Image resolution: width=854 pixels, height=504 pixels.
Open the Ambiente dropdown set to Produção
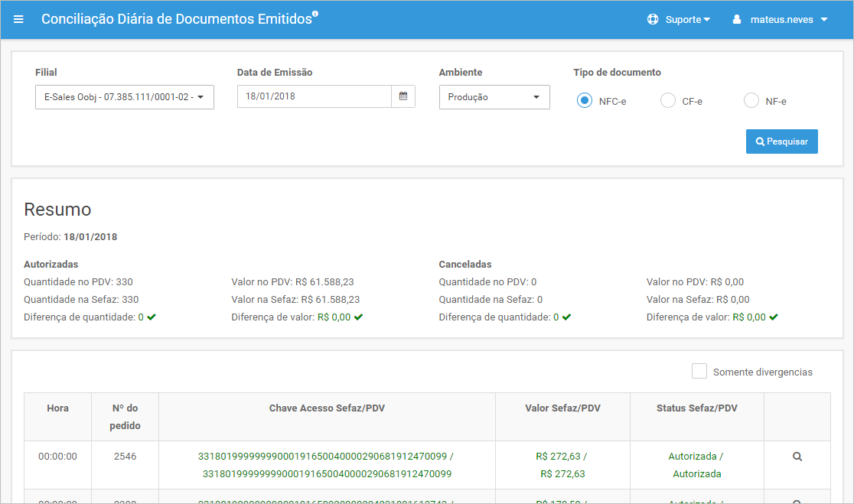tap(494, 97)
